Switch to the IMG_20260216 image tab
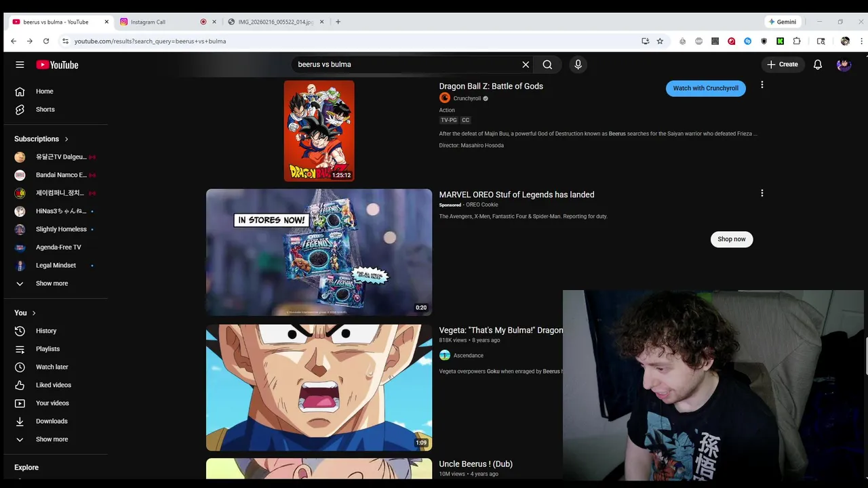The width and height of the screenshot is (868, 488). coord(275,22)
